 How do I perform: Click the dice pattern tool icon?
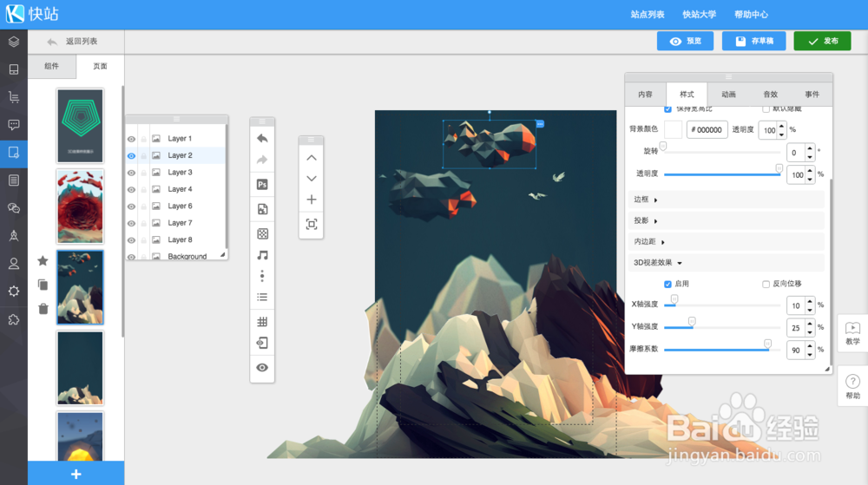pos(262,233)
